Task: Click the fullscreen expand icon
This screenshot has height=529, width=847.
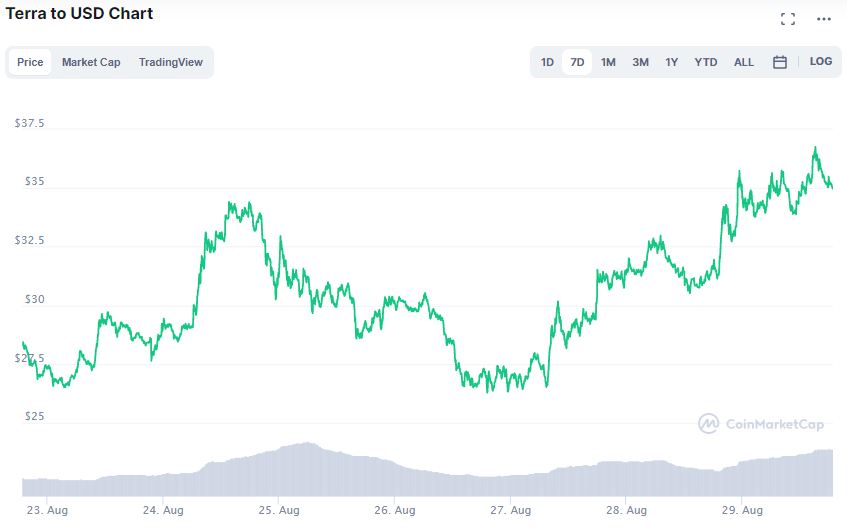Action: 788,19
